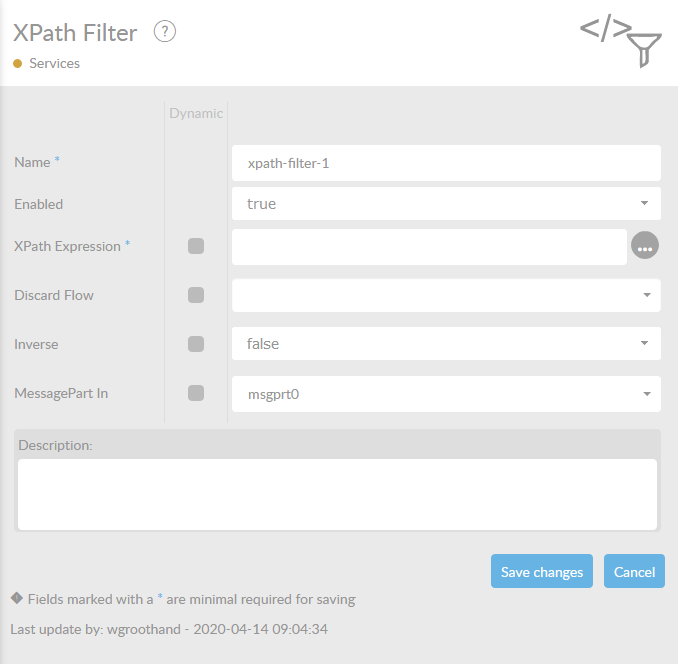Click inside the Description text area

coord(337,494)
